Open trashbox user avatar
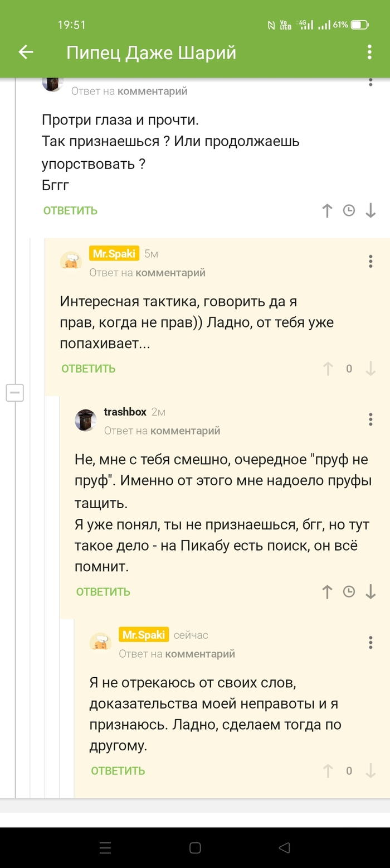This screenshot has width=390, height=868. 86,419
